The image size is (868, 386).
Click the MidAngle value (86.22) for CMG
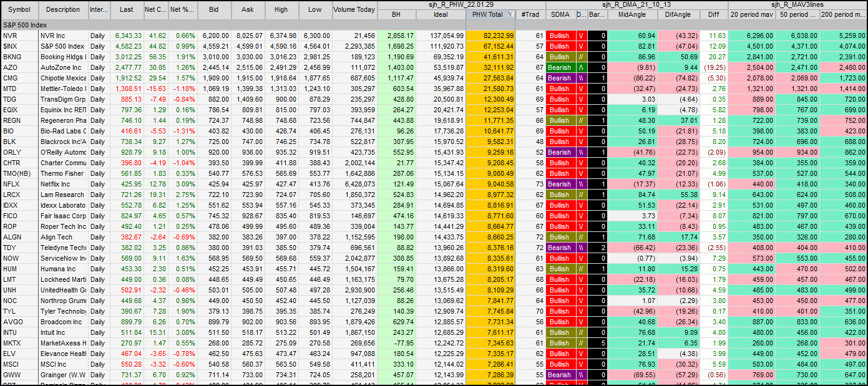pyautogui.click(x=632, y=78)
